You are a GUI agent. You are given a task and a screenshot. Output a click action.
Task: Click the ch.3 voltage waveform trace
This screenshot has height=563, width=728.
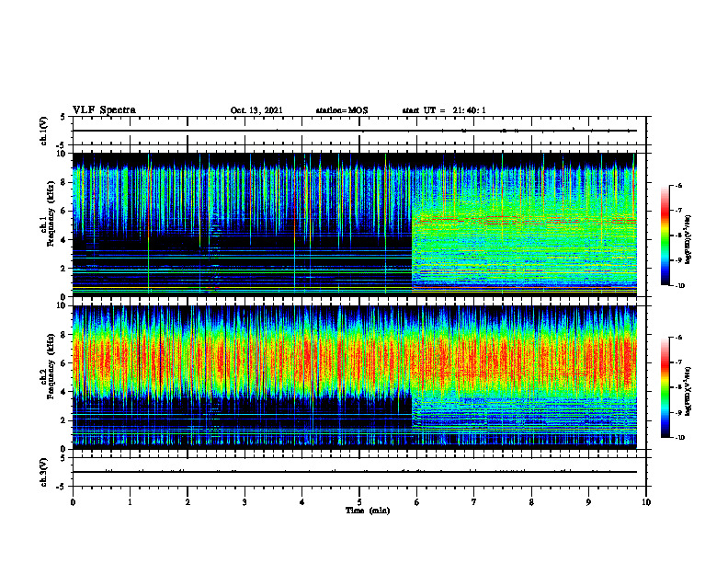pos(355,472)
